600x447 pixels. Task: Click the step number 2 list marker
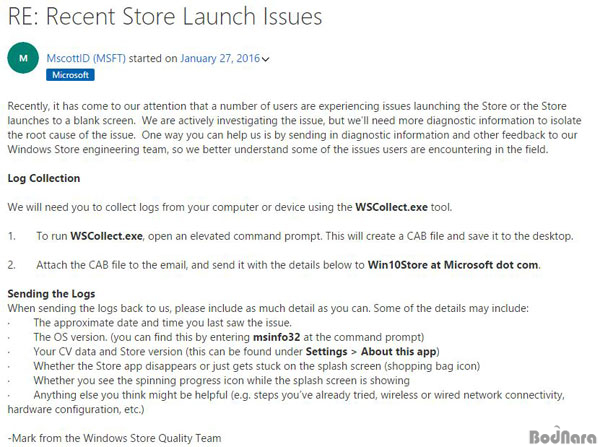coord(12,265)
